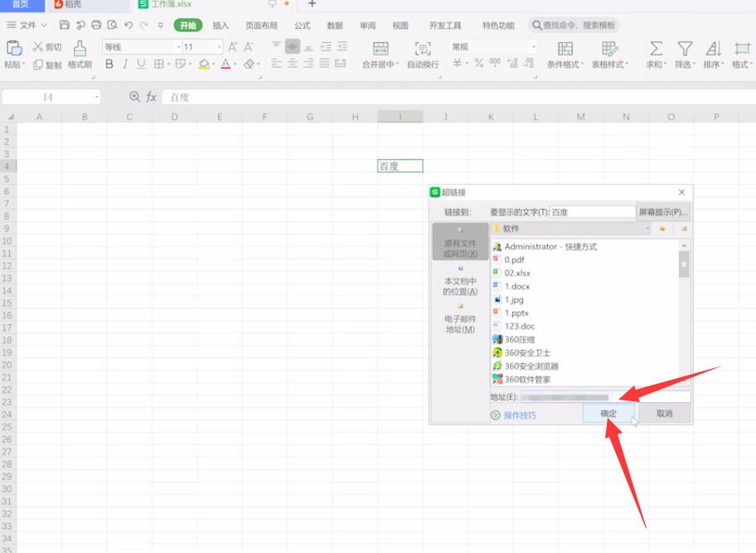Toggle Italic formatting
The image size is (756, 553).
coord(125,64)
